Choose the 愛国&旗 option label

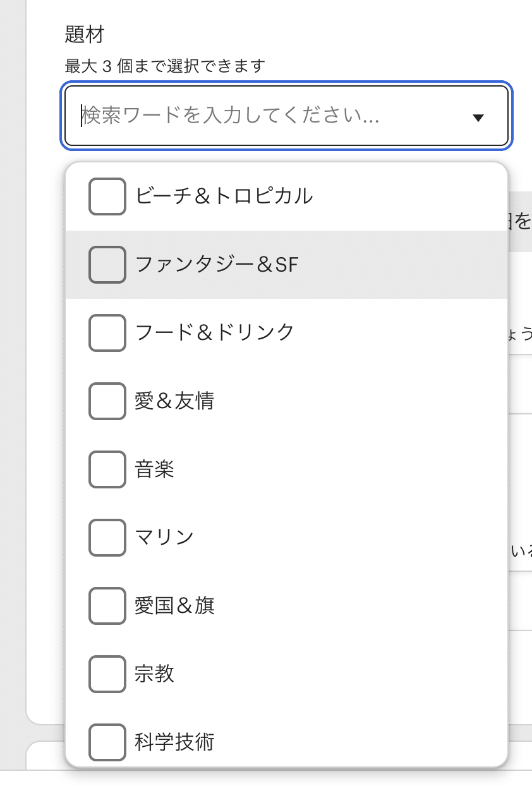[174, 606]
